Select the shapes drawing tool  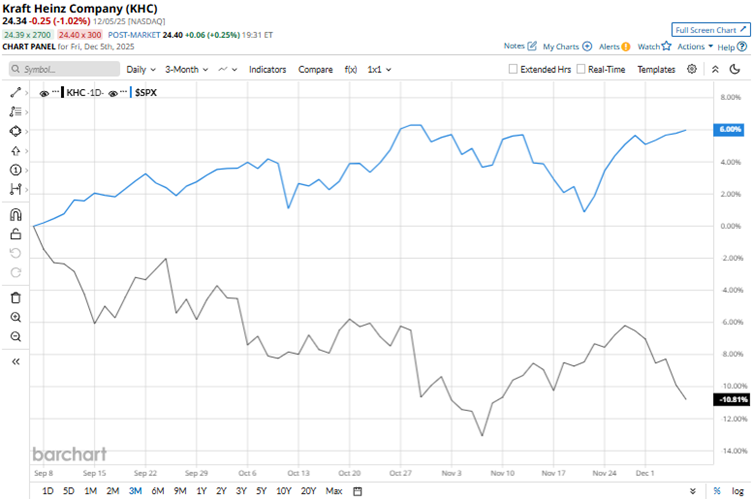coord(15,131)
